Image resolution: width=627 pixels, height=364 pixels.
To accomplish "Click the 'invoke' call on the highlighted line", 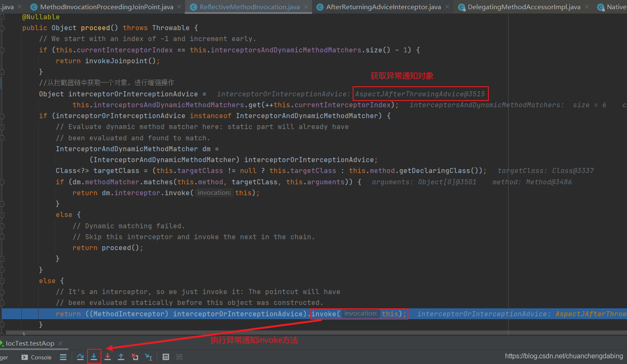I will (324, 314).
